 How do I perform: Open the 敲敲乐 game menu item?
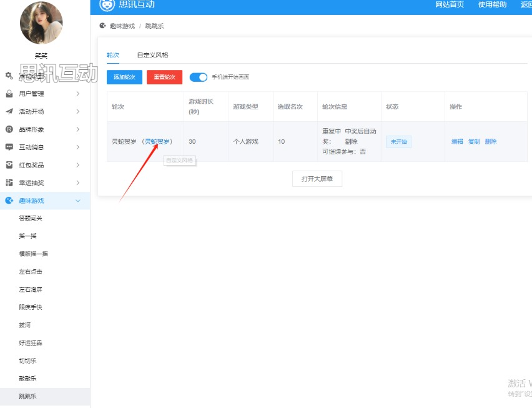tap(27, 379)
